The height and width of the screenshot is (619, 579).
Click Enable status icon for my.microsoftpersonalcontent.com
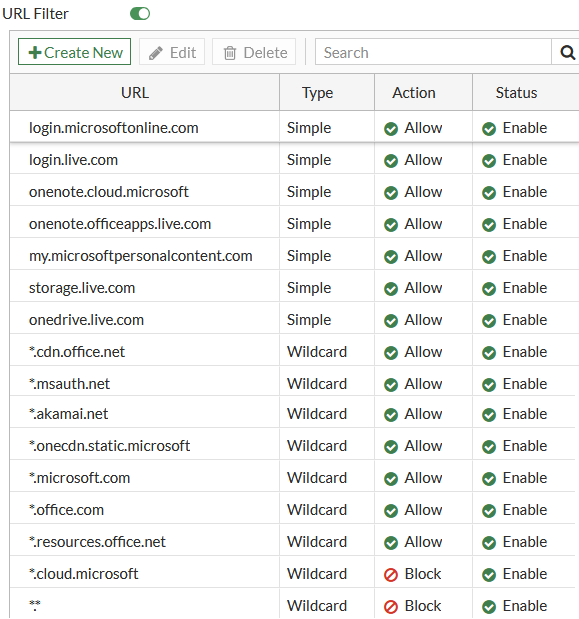click(489, 257)
